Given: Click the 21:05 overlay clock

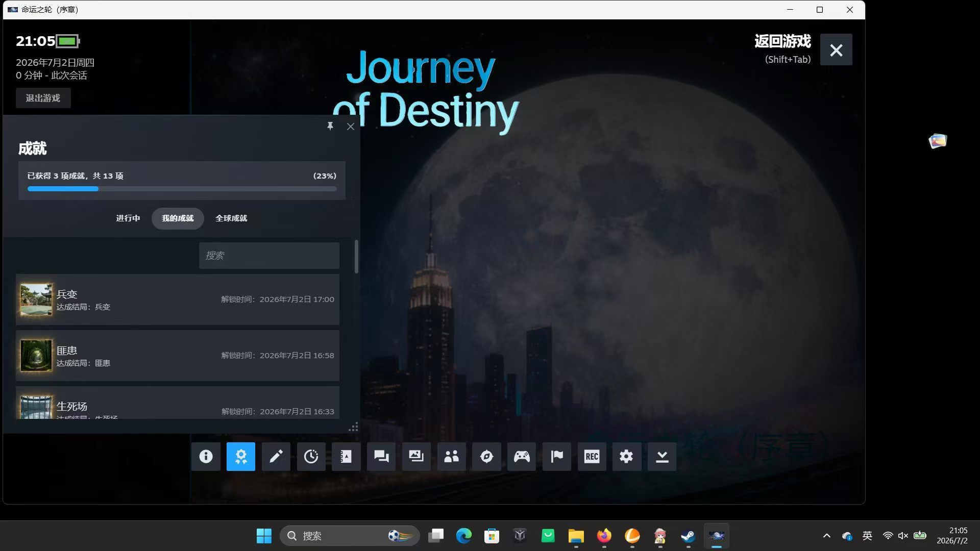Looking at the screenshot, I should click(x=35, y=41).
